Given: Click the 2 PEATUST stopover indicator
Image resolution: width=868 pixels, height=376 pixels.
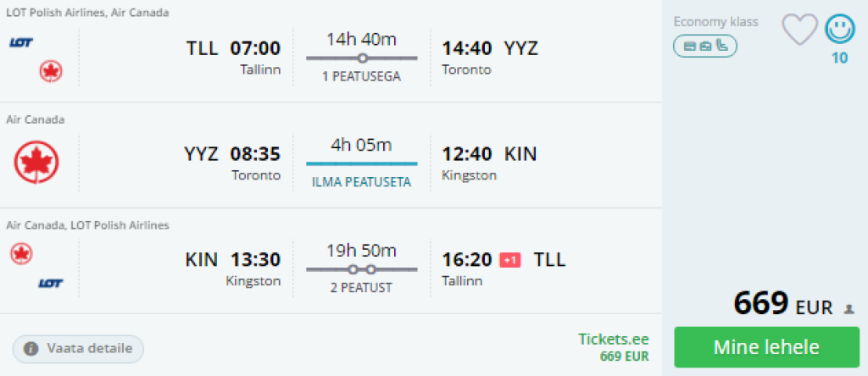Looking at the screenshot, I should (x=361, y=288).
